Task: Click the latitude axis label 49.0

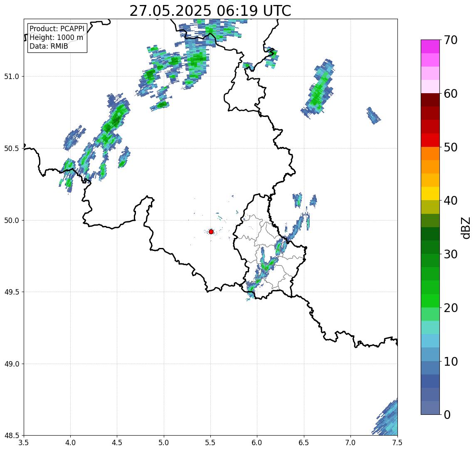Action: [x=12, y=364]
